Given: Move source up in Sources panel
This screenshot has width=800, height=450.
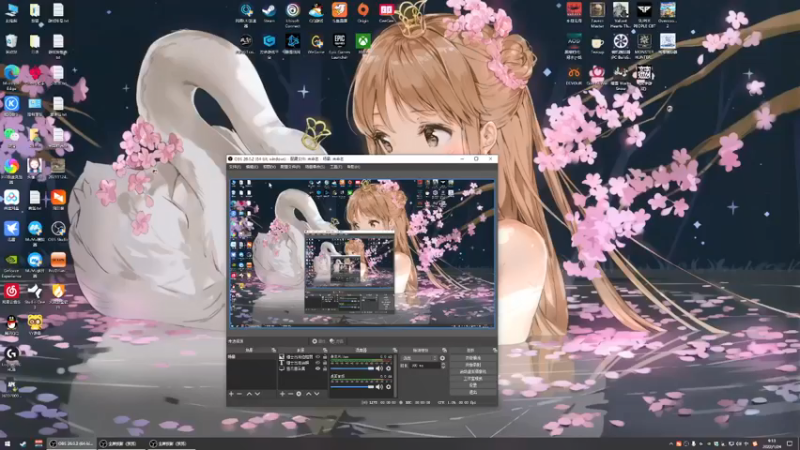Looking at the screenshot, I should coord(309,394).
